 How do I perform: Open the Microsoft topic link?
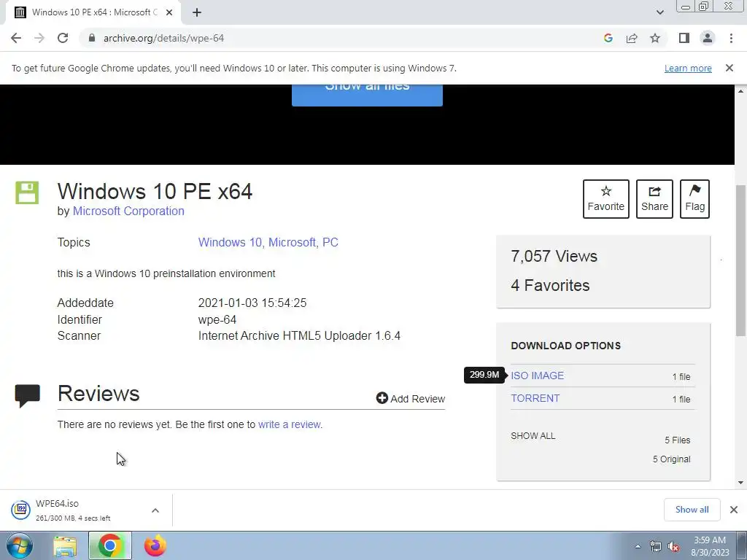coord(293,242)
